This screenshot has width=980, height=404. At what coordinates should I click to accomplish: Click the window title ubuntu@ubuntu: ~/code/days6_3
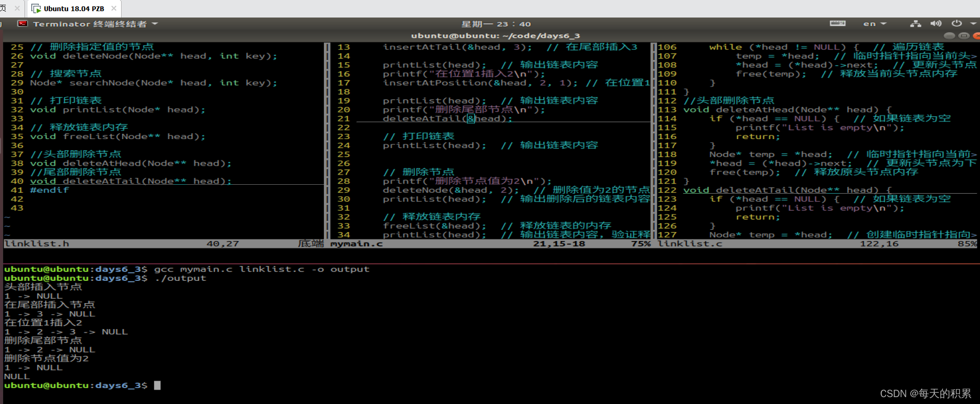[x=495, y=36]
